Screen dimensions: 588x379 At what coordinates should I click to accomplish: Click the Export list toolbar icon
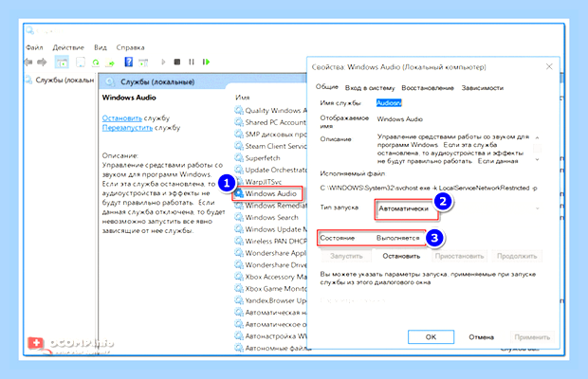click(110, 63)
